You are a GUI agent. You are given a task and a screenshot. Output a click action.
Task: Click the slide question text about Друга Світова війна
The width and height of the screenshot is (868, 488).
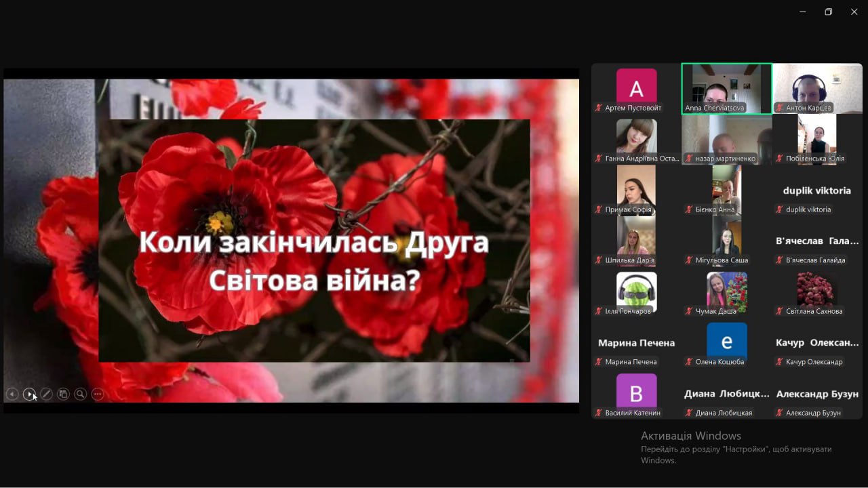[x=314, y=262]
